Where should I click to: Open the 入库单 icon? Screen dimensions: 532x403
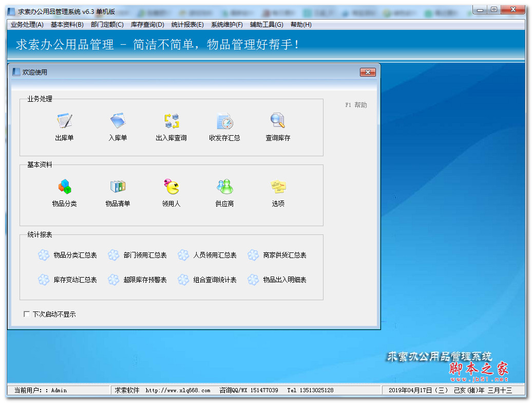click(x=118, y=120)
